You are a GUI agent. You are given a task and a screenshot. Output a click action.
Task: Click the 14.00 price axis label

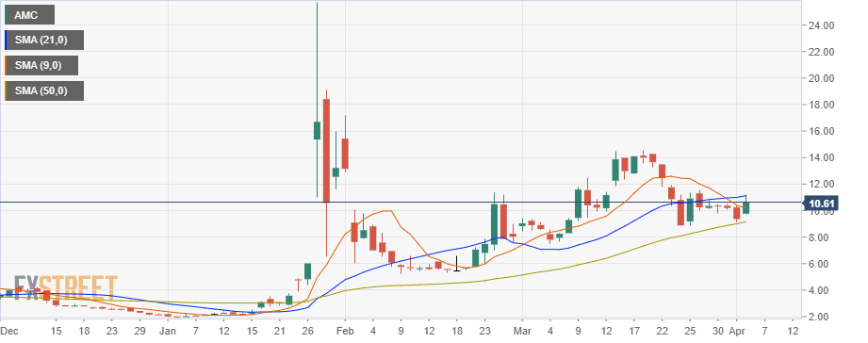(x=822, y=158)
